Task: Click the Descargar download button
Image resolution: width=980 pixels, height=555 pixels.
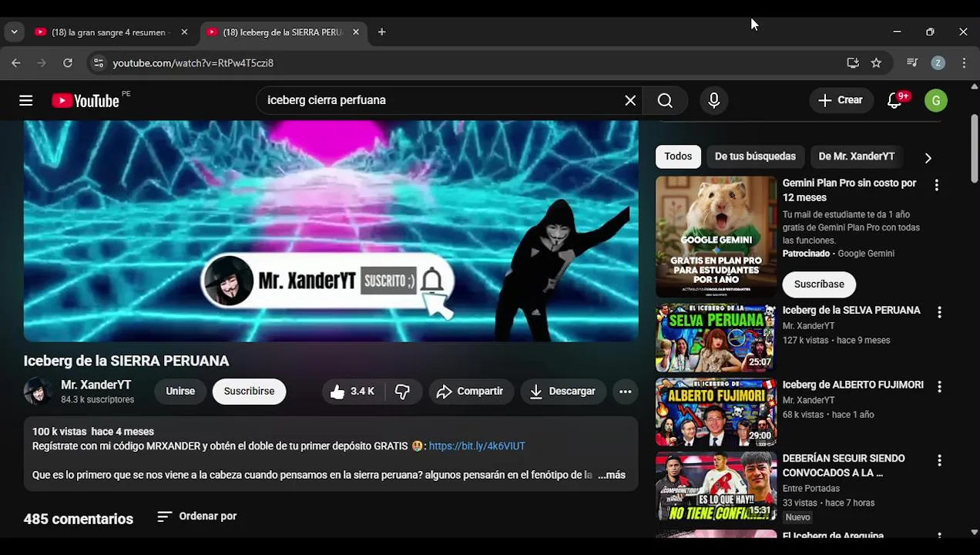Action: coord(563,392)
